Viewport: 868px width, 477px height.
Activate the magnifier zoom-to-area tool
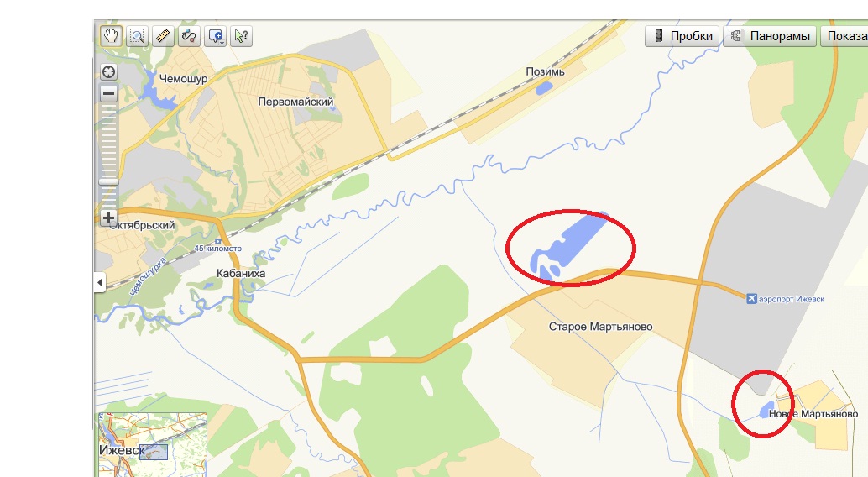click(137, 36)
